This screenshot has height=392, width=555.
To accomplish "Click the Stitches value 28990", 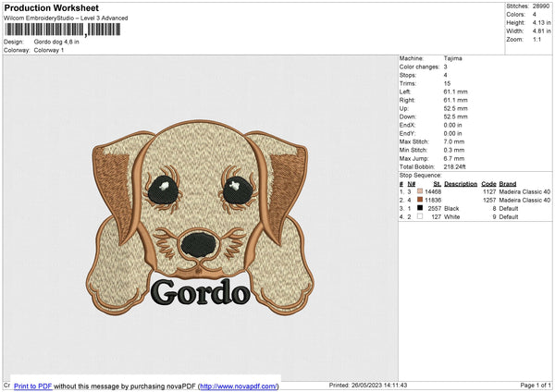I will point(541,6).
